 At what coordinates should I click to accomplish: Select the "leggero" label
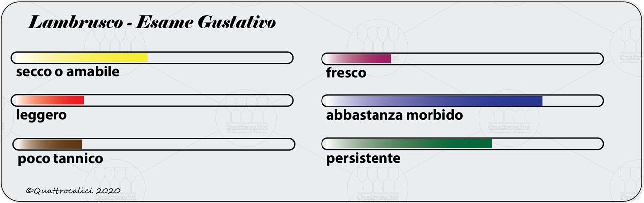tap(42, 115)
